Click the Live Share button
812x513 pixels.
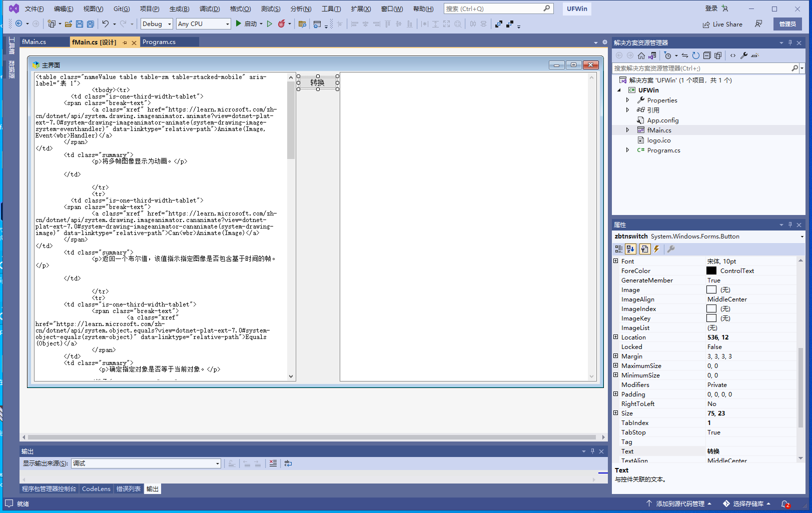[x=722, y=24]
